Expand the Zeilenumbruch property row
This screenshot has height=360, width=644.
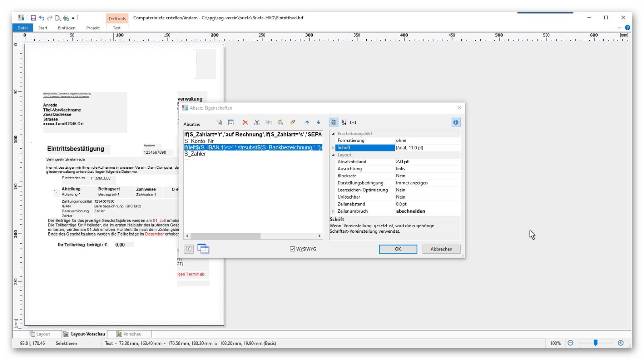pos(333,211)
